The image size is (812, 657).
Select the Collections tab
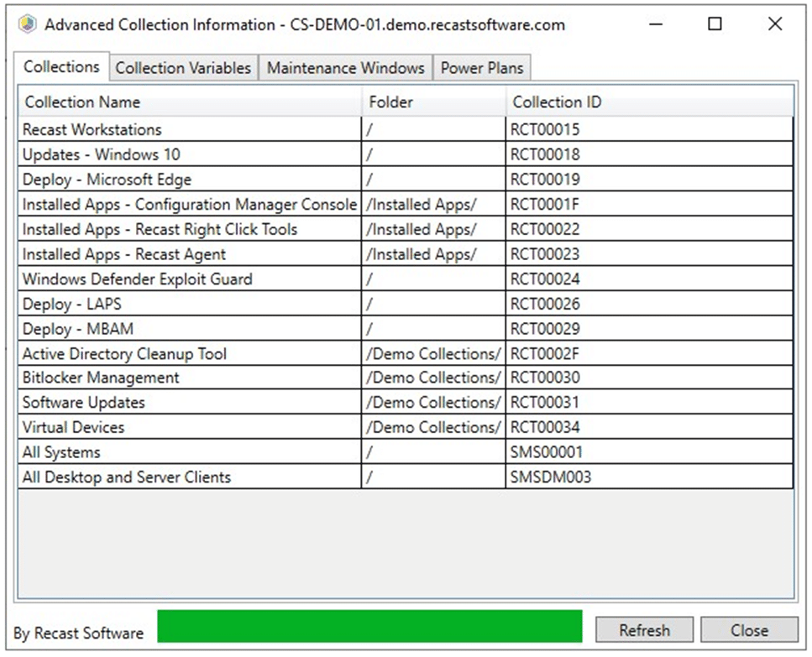pos(61,65)
